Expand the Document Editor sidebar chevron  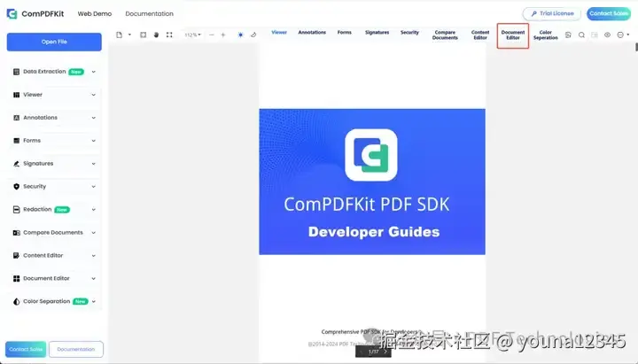(x=94, y=279)
